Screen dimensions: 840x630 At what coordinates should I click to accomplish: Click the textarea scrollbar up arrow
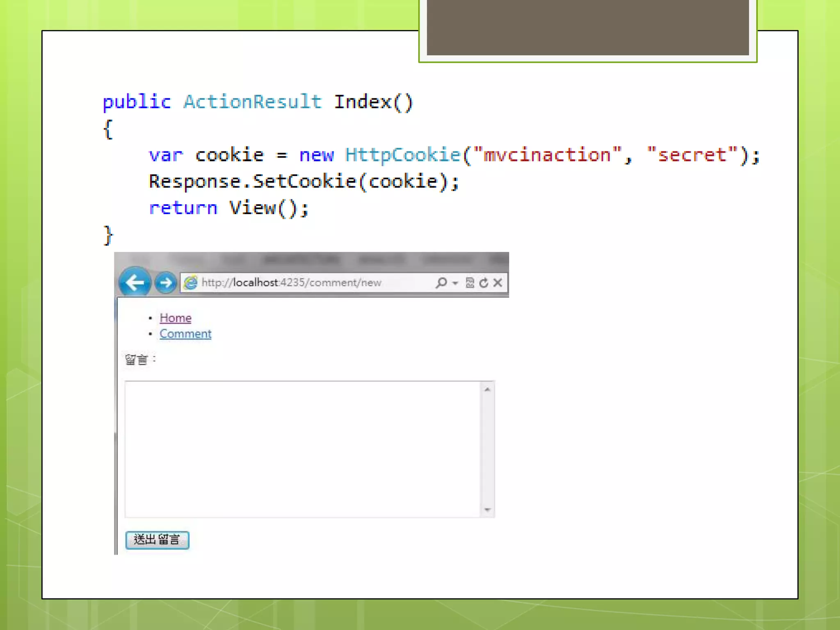pos(487,389)
